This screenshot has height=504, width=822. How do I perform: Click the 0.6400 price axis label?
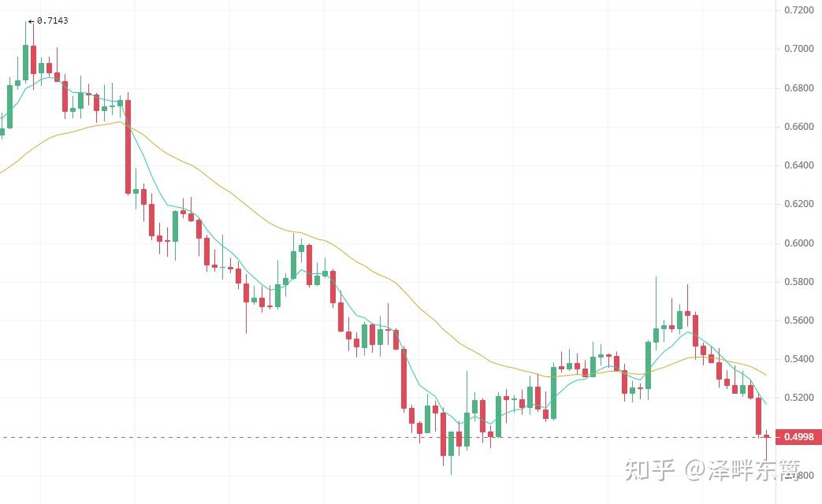[798, 165]
